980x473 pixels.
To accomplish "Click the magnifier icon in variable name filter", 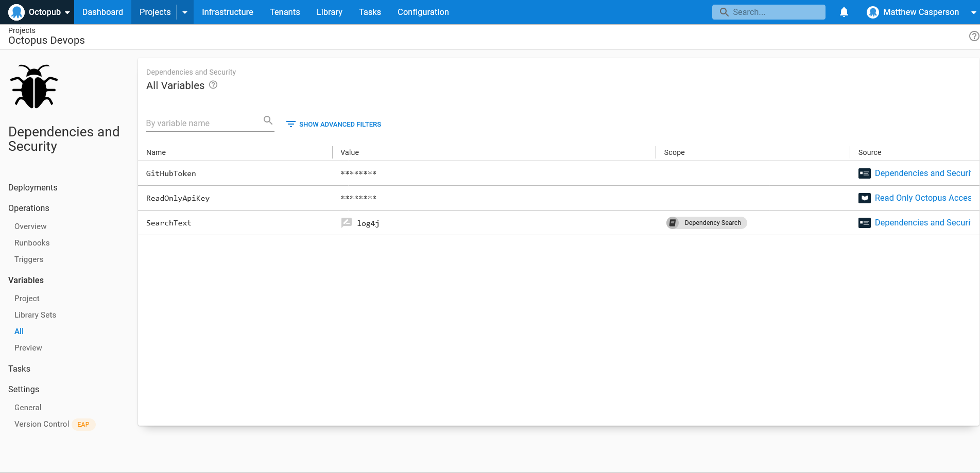I will point(268,120).
